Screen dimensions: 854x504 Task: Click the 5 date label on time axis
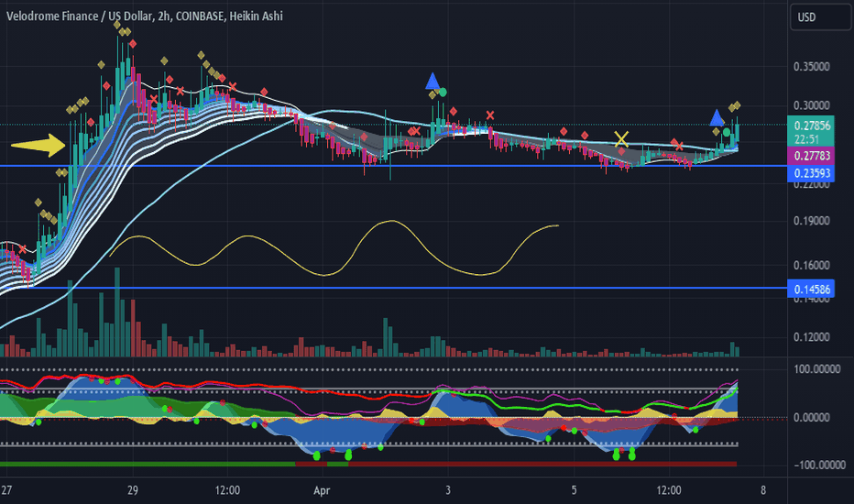[x=574, y=490]
